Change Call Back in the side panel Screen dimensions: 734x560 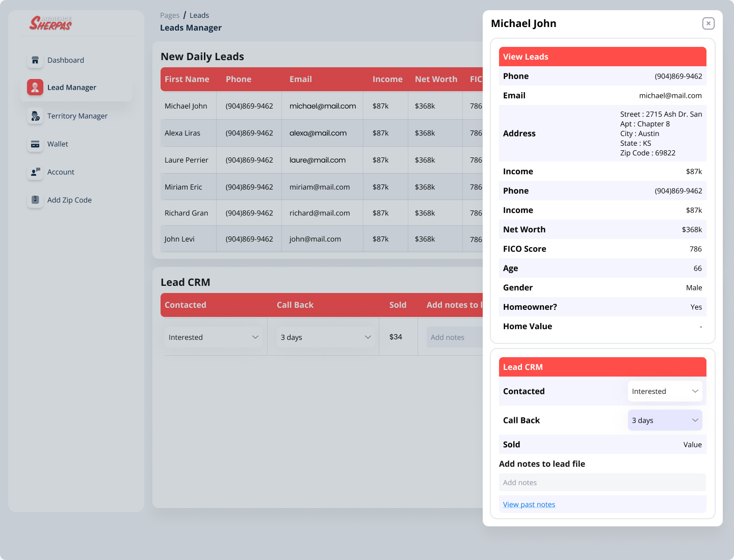(x=665, y=420)
